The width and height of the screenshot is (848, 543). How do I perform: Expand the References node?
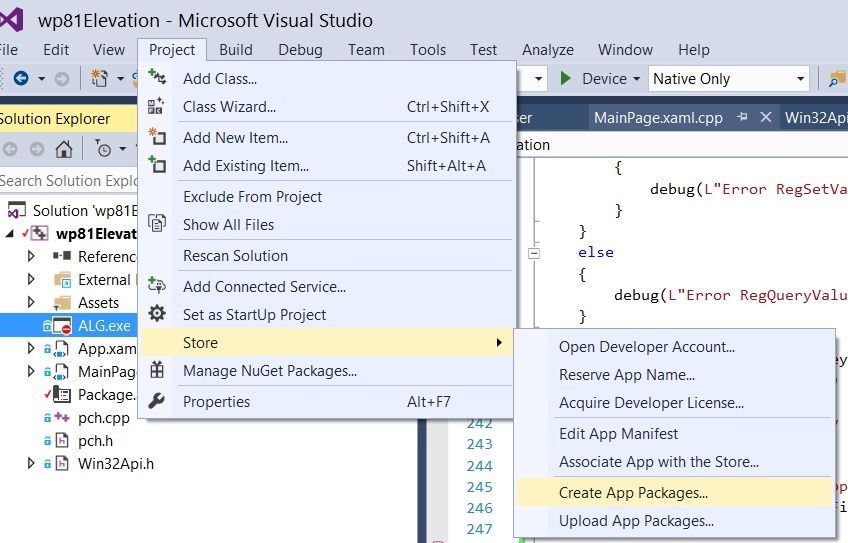click(31, 256)
